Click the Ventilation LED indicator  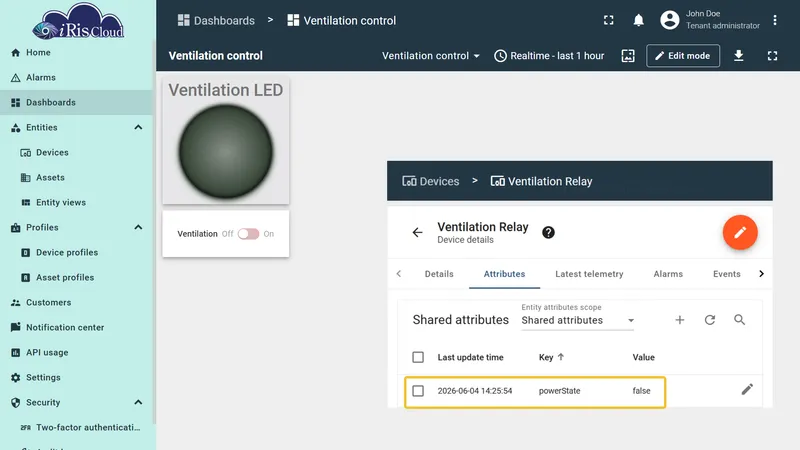[226, 152]
